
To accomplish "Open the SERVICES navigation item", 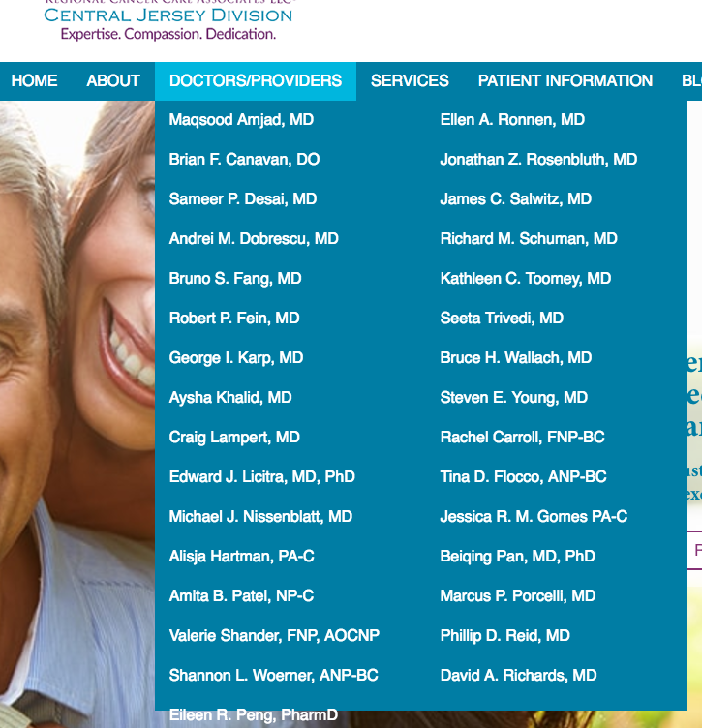I will [410, 80].
